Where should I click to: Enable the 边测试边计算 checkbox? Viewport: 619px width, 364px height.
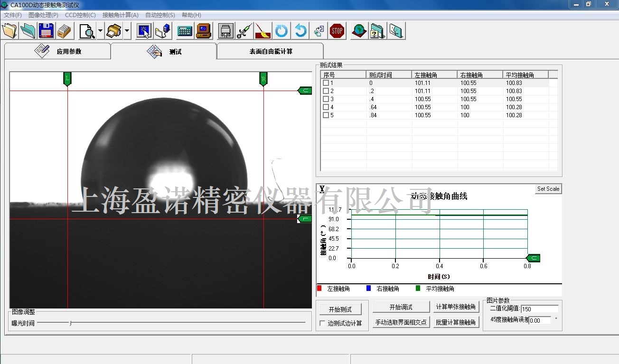pyautogui.click(x=323, y=323)
